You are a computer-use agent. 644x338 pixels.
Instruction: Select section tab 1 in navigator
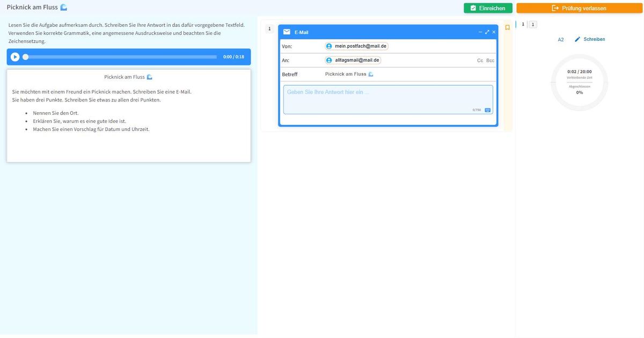tap(523, 25)
